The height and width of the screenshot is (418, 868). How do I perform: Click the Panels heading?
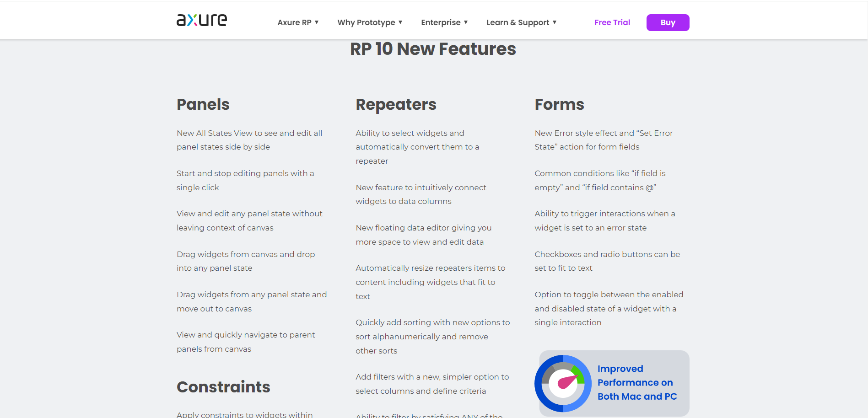click(203, 104)
